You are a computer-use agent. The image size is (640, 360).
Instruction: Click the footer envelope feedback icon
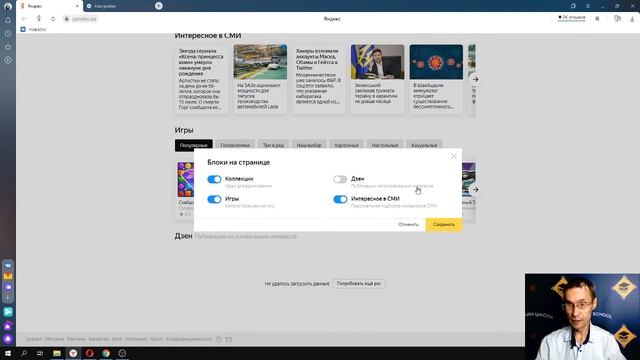pyautogui.click(x=229, y=339)
